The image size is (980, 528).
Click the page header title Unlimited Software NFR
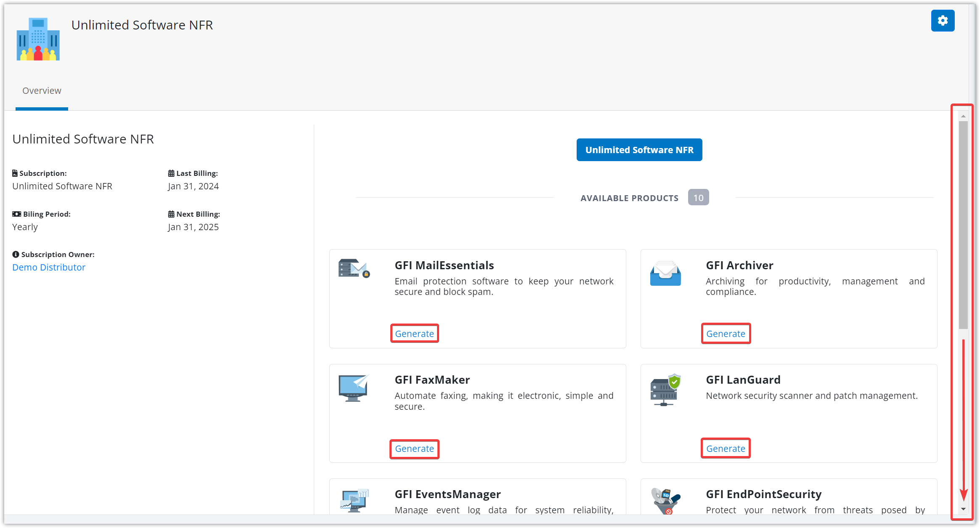[x=142, y=25]
